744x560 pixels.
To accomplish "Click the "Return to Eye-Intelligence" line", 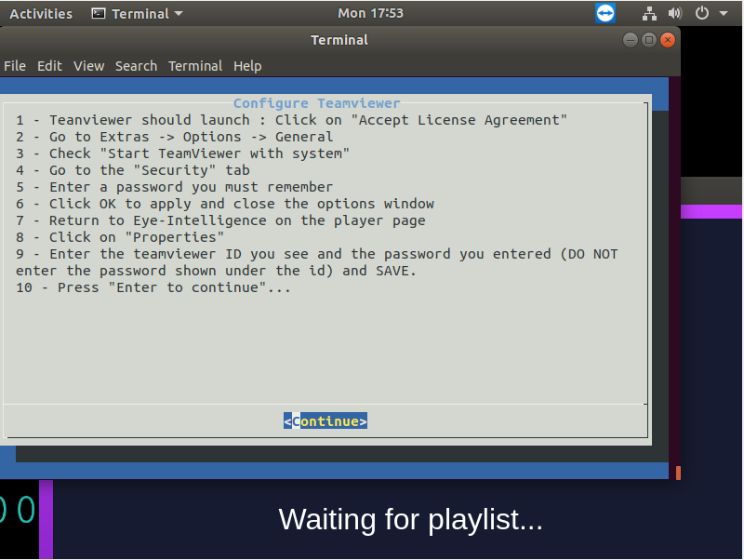I will 220,220.
